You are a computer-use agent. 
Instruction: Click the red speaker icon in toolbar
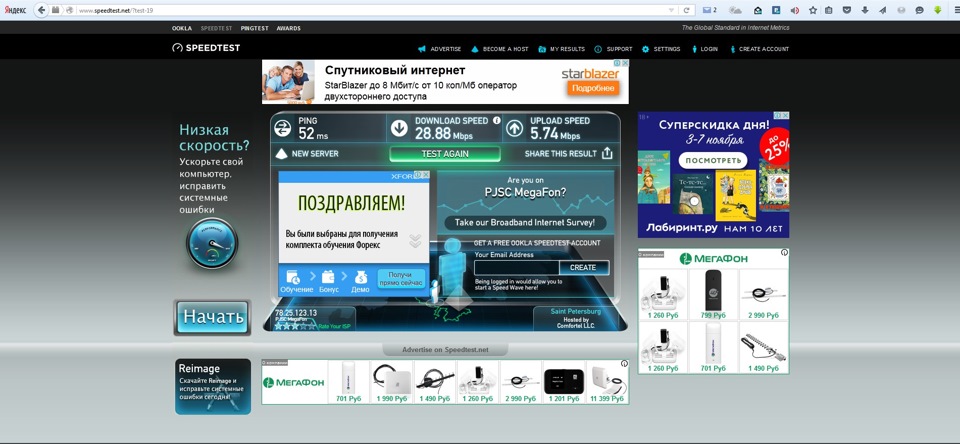tap(795, 10)
